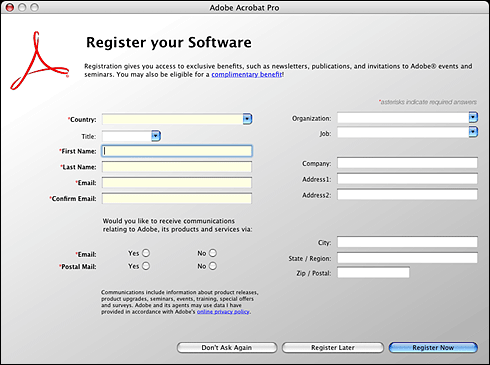Click into the Last Name field
Viewport: 490px width, 365px height.
[x=177, y=167]
